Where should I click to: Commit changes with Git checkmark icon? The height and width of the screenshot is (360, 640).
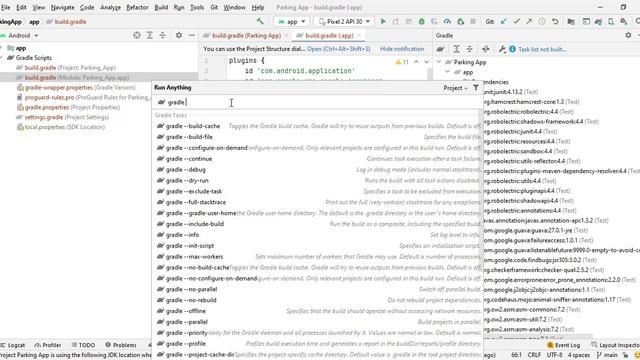pyautogui.click(x=516, y=21)
